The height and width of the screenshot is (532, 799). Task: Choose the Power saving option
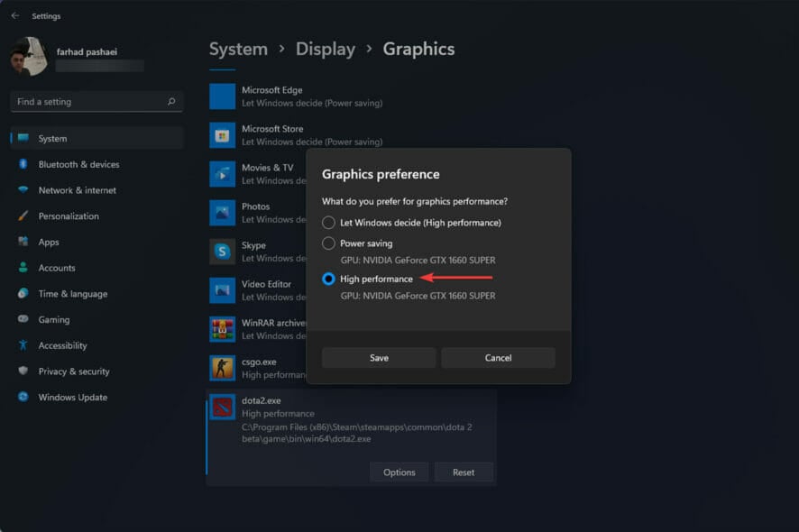[x=328, y=243]
